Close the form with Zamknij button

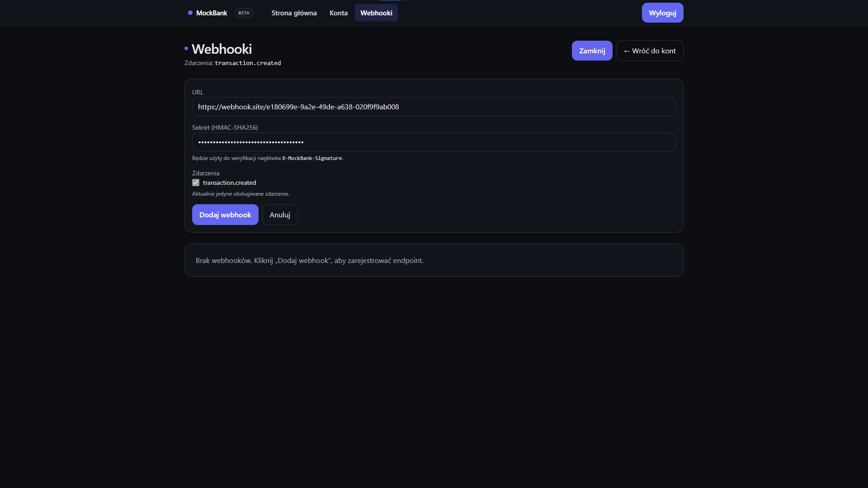(x=592, y=51)
